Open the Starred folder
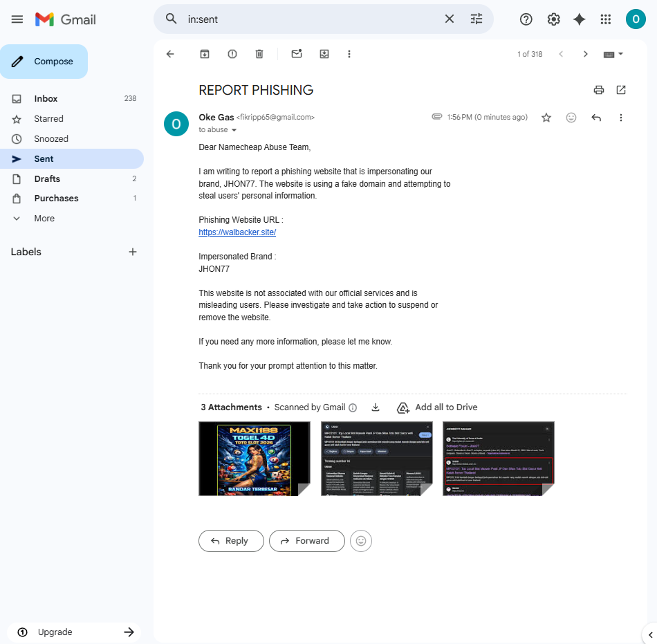The image size is (657, 644). (x=72, y=119)
